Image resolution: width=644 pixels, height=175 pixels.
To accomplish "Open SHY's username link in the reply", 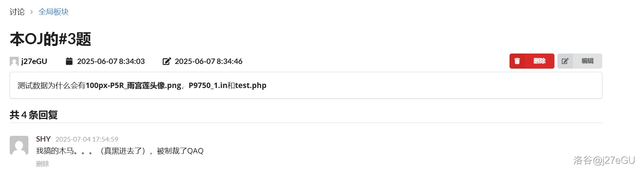I will point(43,139).
